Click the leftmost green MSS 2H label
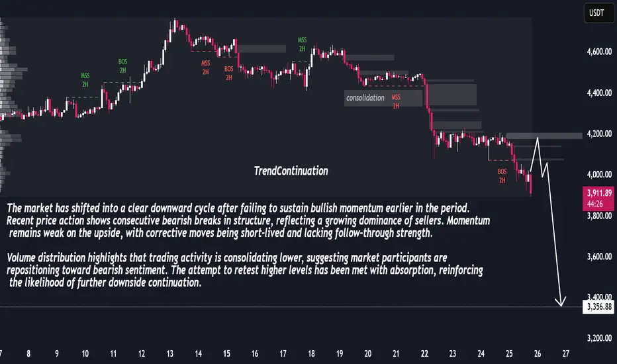The image size is (617, 364). click(85, 79)
